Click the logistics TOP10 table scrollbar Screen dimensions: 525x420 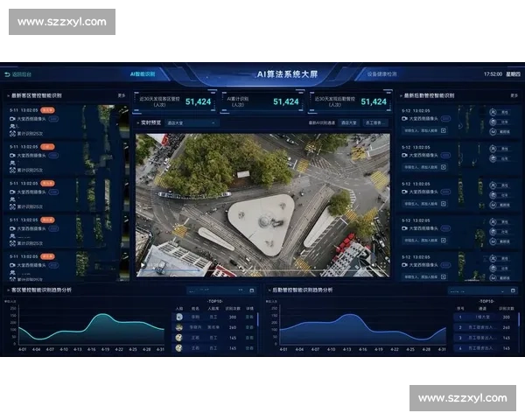pyautogui.click(x=519, y=319)
